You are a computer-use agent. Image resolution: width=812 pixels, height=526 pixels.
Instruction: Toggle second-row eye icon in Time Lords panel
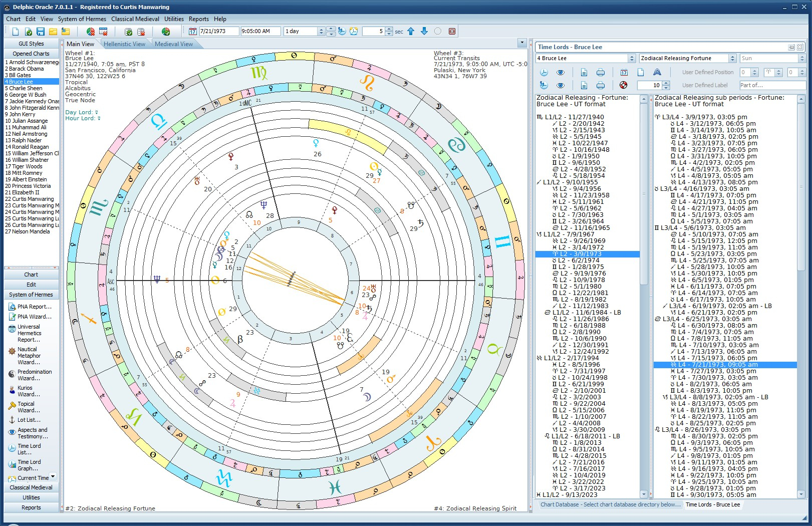(x=561, y=85)
